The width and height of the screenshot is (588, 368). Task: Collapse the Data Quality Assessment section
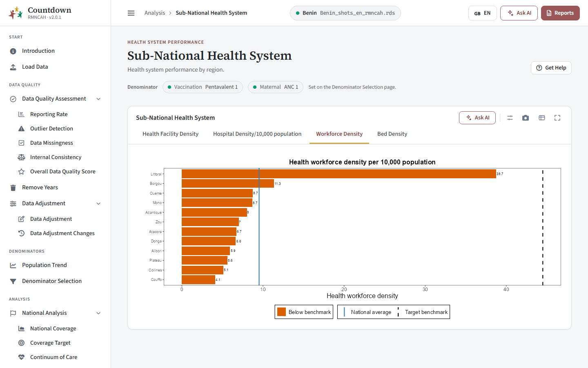(98, 99)
